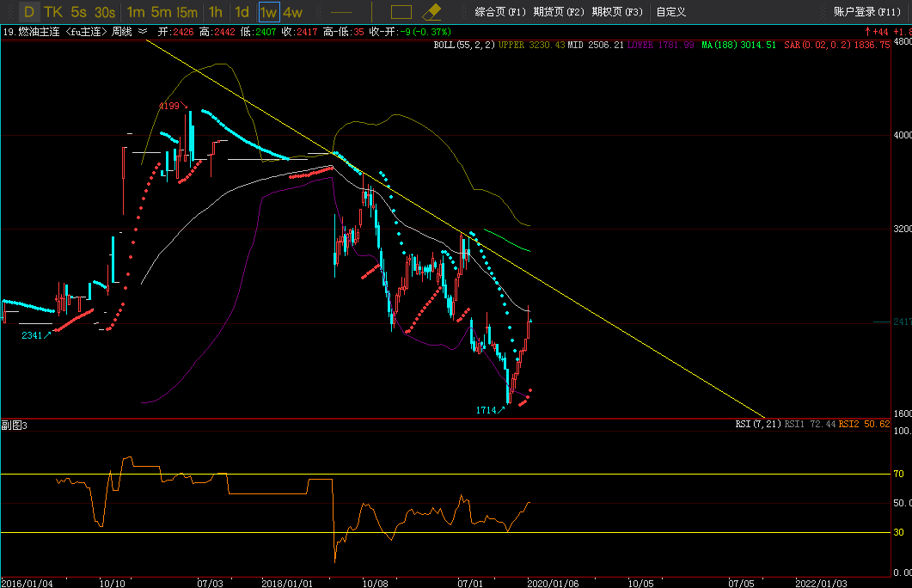Click the RSI 70 level label
Screen dimensions: 912x588
(x=898, y=474)
